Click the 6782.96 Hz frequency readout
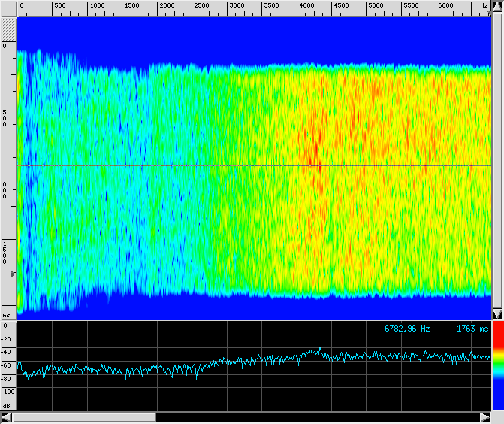This screenshot has height=424, width=504. point(407,329)
